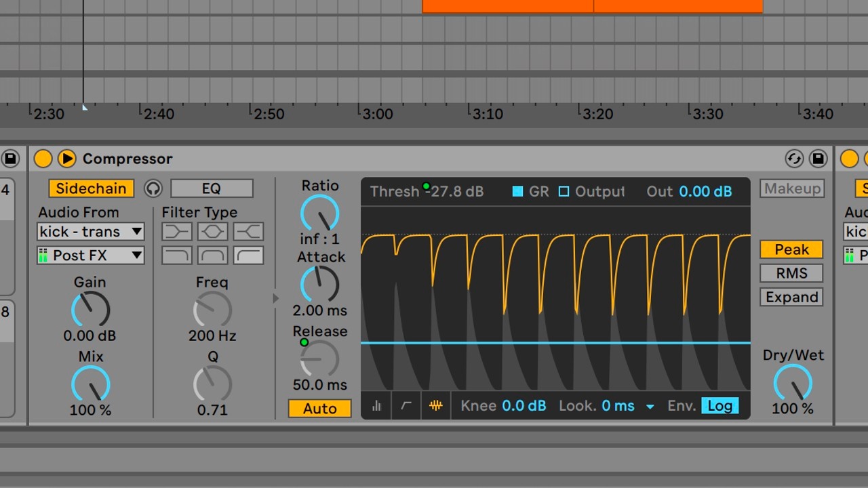Disable the Sidechain toggle
This screenshot has width=868, height=488.
pyautogui.click(x=91, y=188)
